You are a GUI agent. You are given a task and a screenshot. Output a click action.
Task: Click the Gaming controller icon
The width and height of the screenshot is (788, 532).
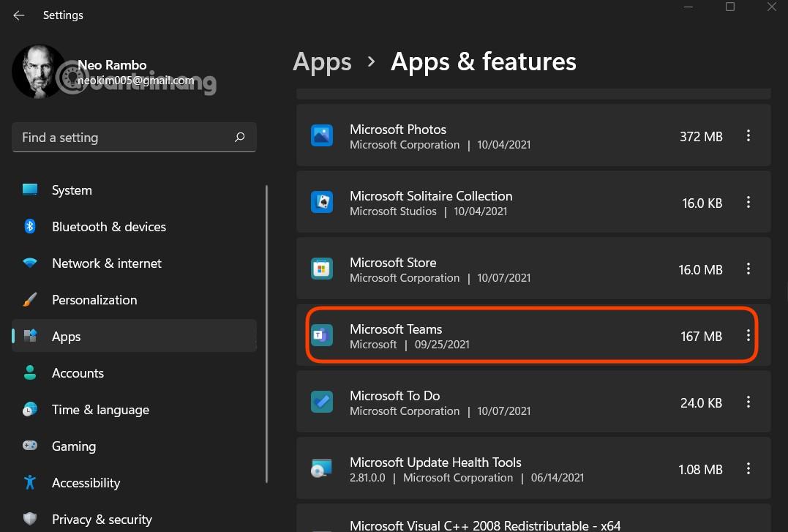(x=30, y=446)
